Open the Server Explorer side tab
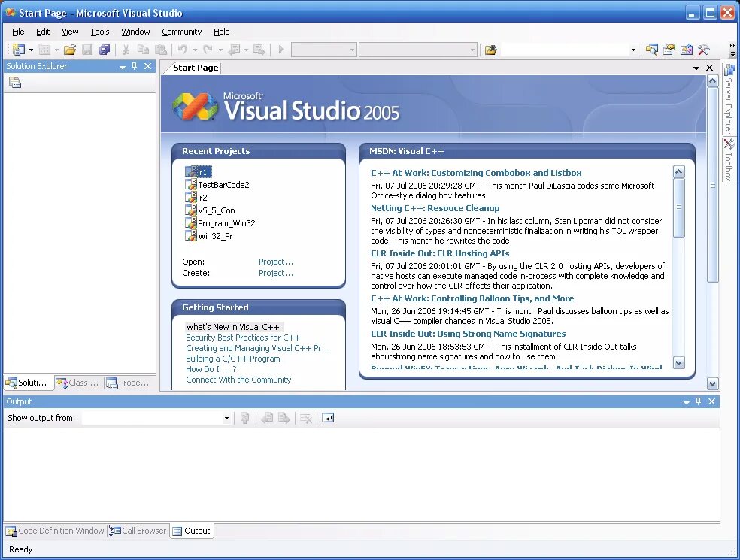The image size is (740, 560). coord(729,98)
